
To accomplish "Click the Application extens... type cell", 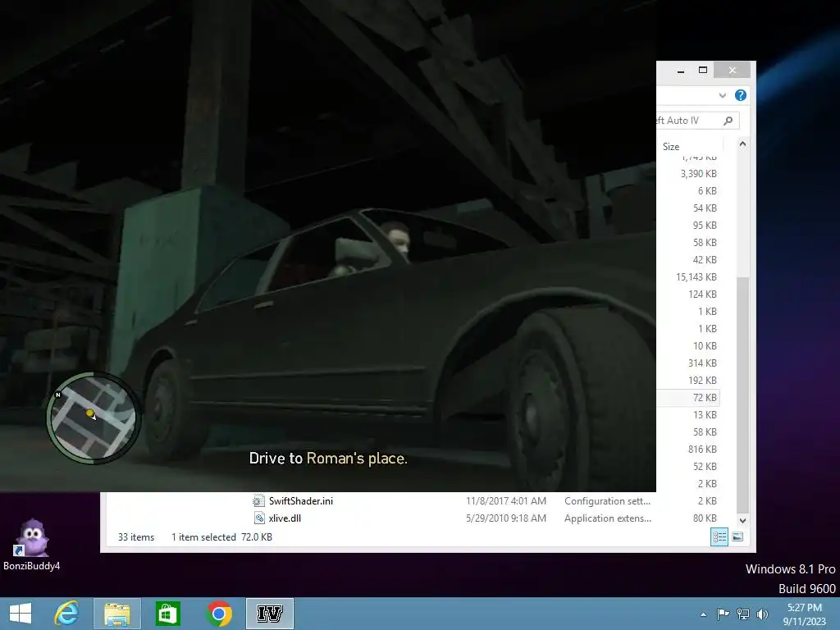I will click(x=608, y=518).
